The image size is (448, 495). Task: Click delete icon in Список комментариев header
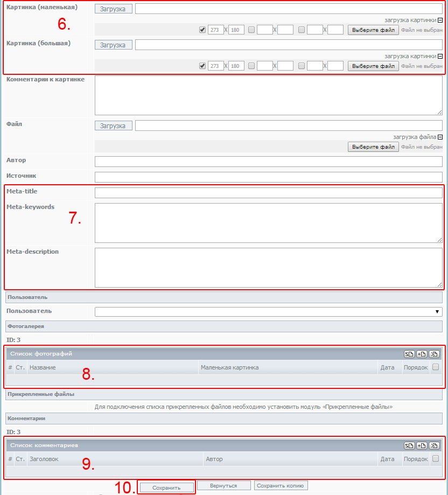tap(434, 445)
